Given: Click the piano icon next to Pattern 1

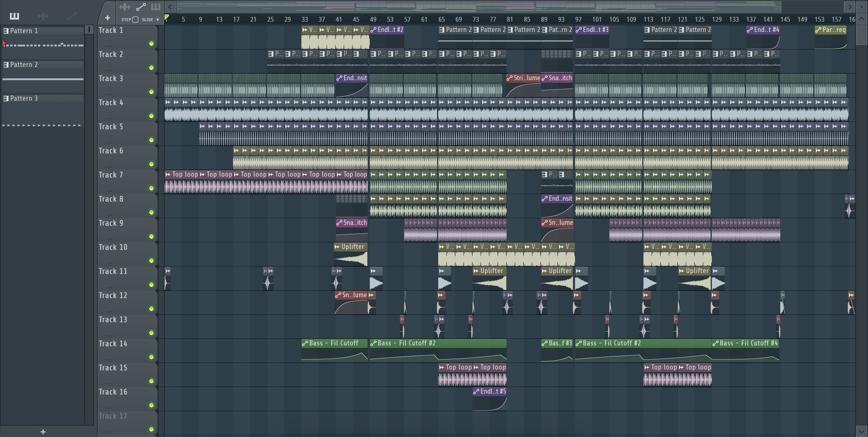Looking at the screenshot, I should (6, 31).
